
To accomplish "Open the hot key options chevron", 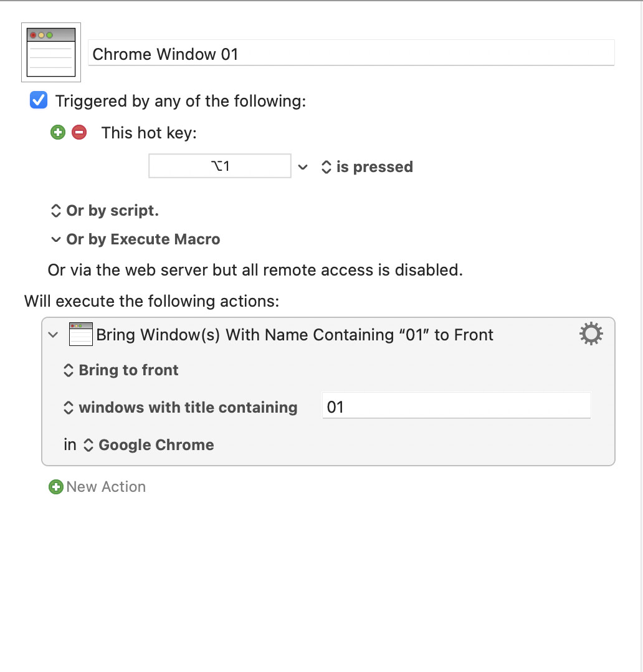I will point(303,166).
